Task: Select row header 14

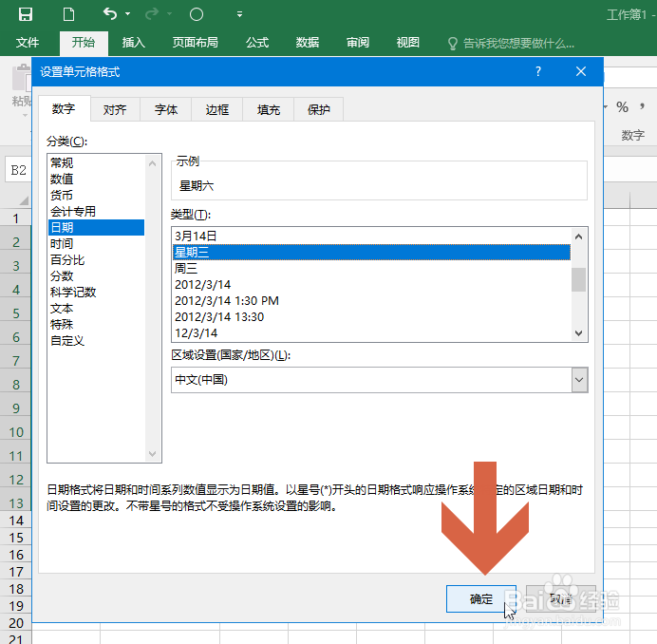Action: tap(16, 521)
